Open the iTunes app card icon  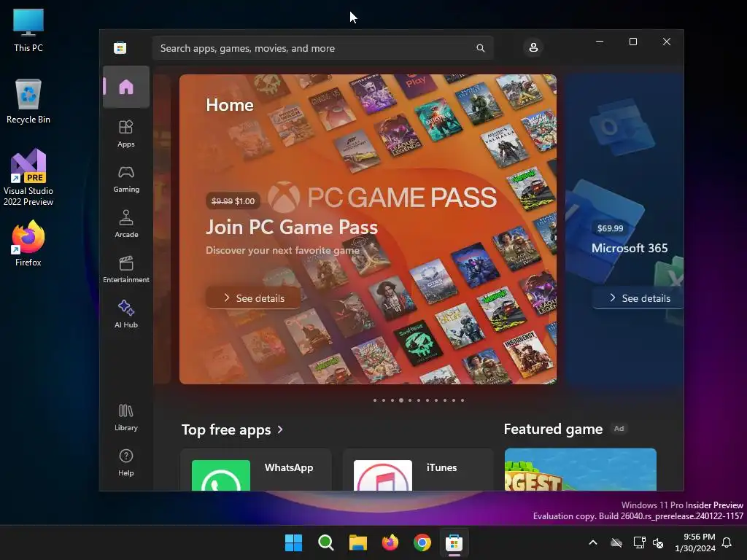coord(382,475)
